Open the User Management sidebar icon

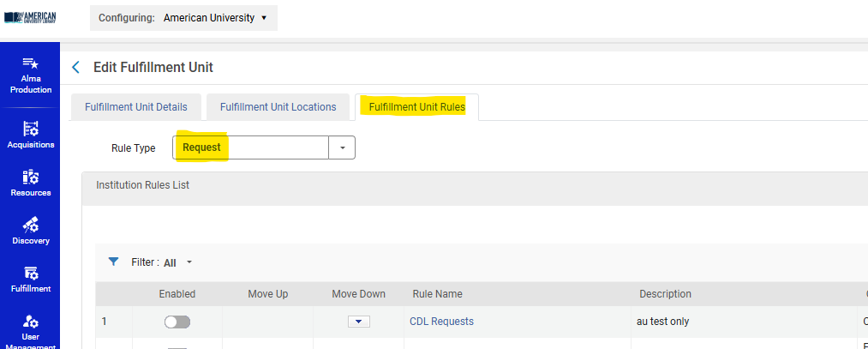point(30,322)
